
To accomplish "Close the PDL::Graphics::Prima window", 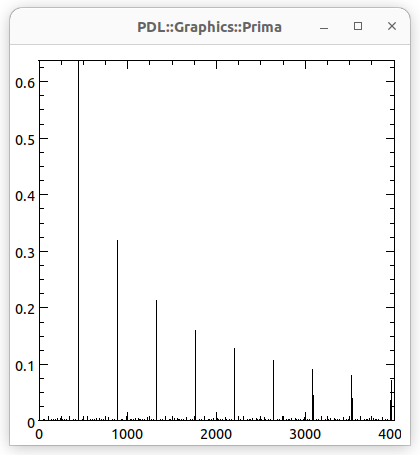I will [x=392, y=26].
